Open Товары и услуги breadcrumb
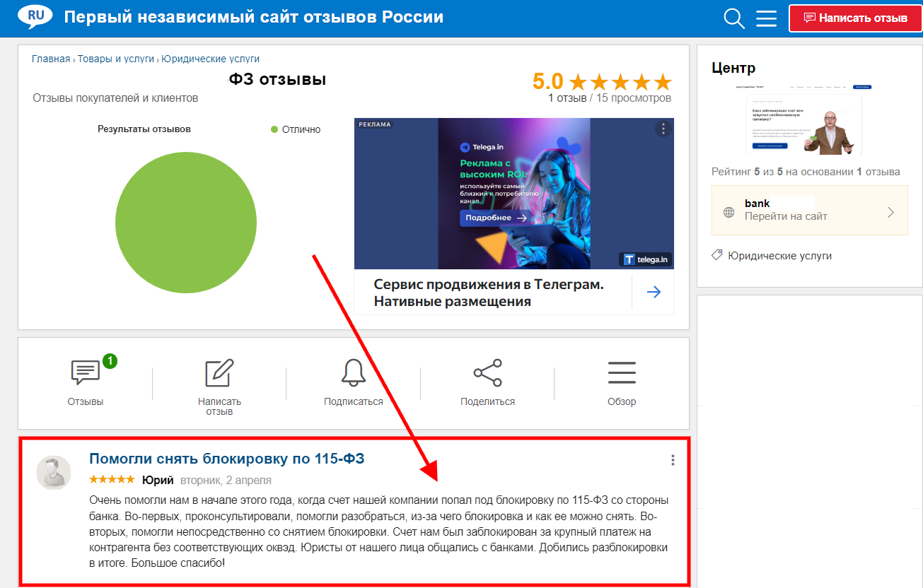This screenshot has width=923, height=588. 116,59
